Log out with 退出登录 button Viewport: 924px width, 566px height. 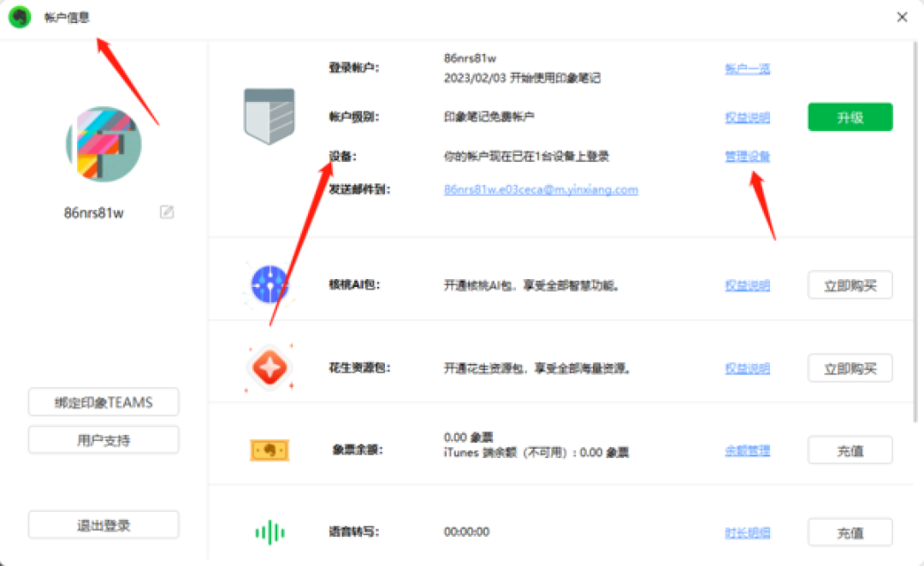coord(104,525)
